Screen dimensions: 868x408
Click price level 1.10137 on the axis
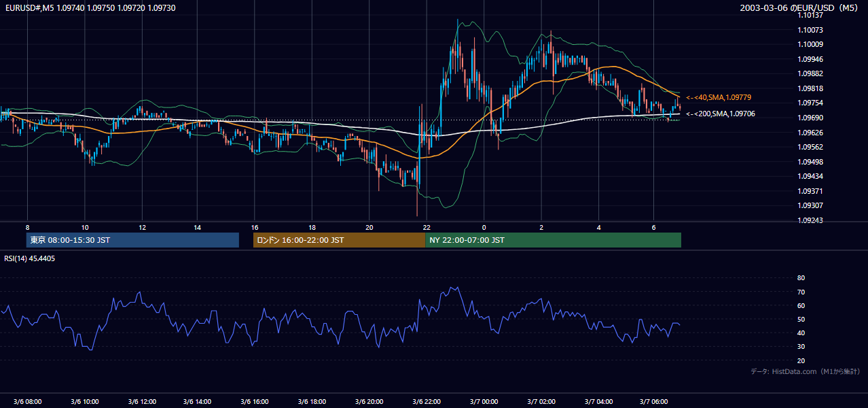click(x=811, y=16)
